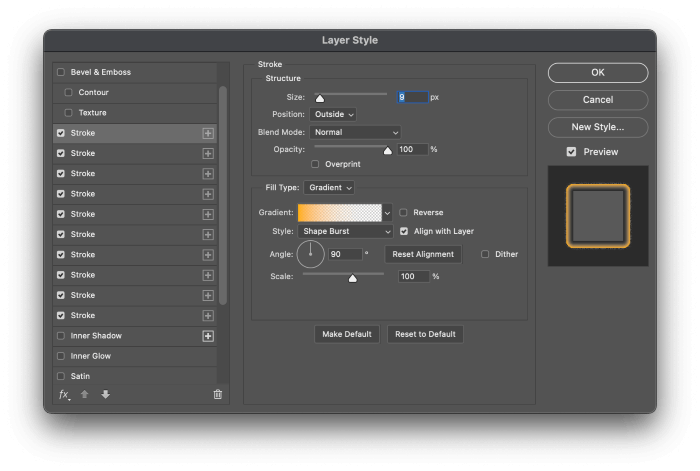
Task: Click the Size px input field
Action: tap(412, 97)
